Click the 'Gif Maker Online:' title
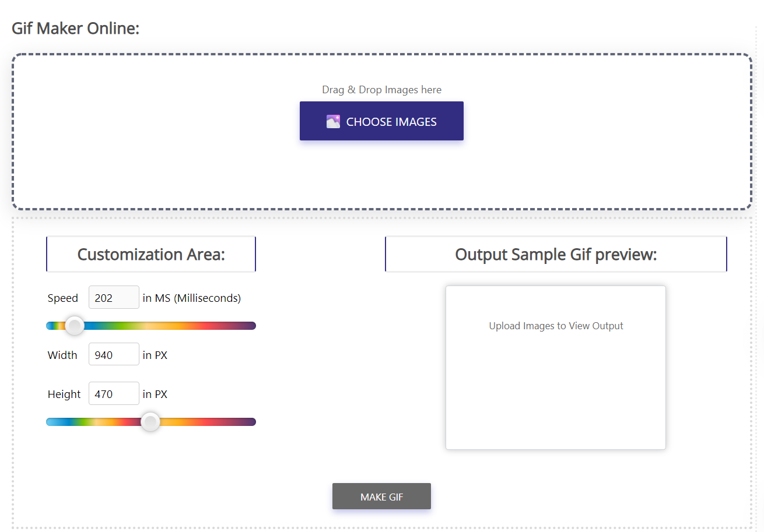This screenshot has width=764, height=532. pos(76,28)
